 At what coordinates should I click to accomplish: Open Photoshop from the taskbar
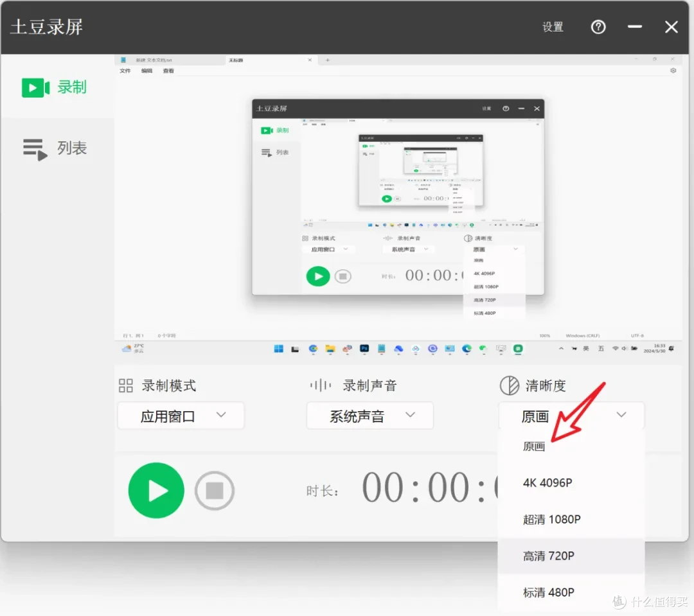(x=364, y=349)
